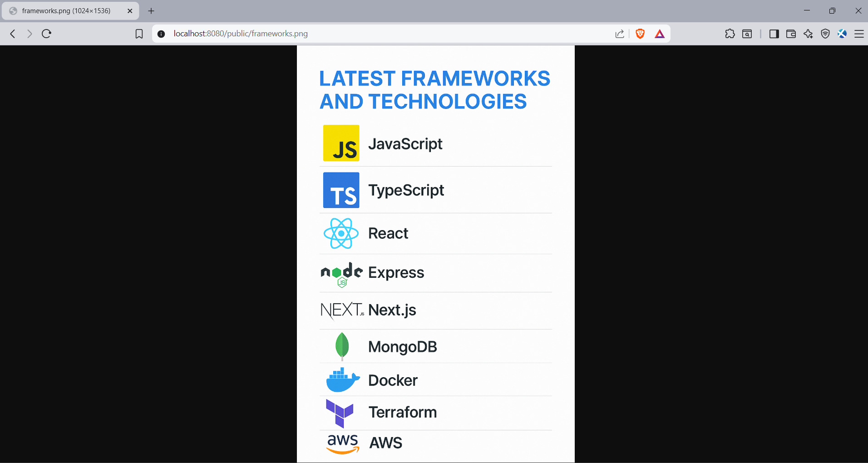
Task: Open Leo AI assistant
Action: coord(808,34)
